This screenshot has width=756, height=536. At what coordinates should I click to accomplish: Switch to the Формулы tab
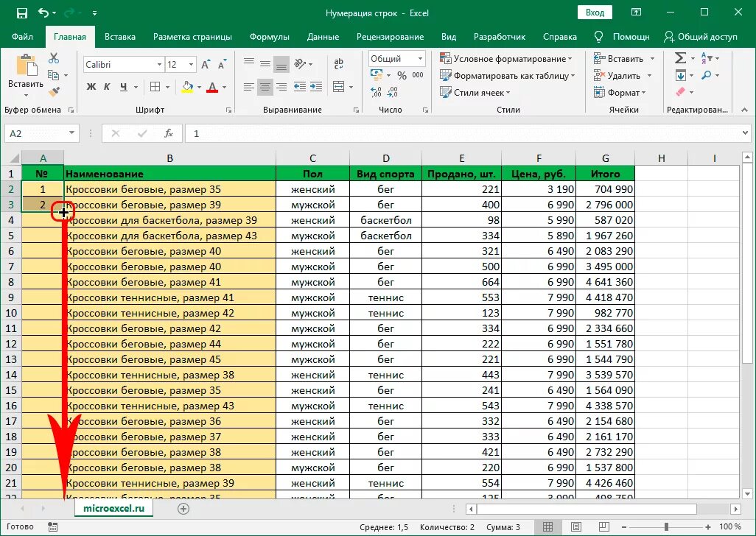[x=270, y=37]
